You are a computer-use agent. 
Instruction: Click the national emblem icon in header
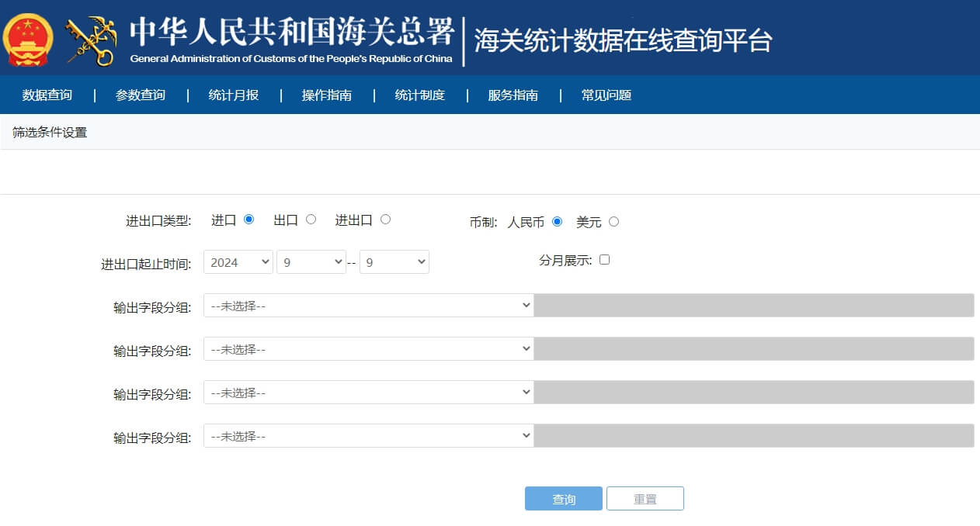tap(28, 39)
